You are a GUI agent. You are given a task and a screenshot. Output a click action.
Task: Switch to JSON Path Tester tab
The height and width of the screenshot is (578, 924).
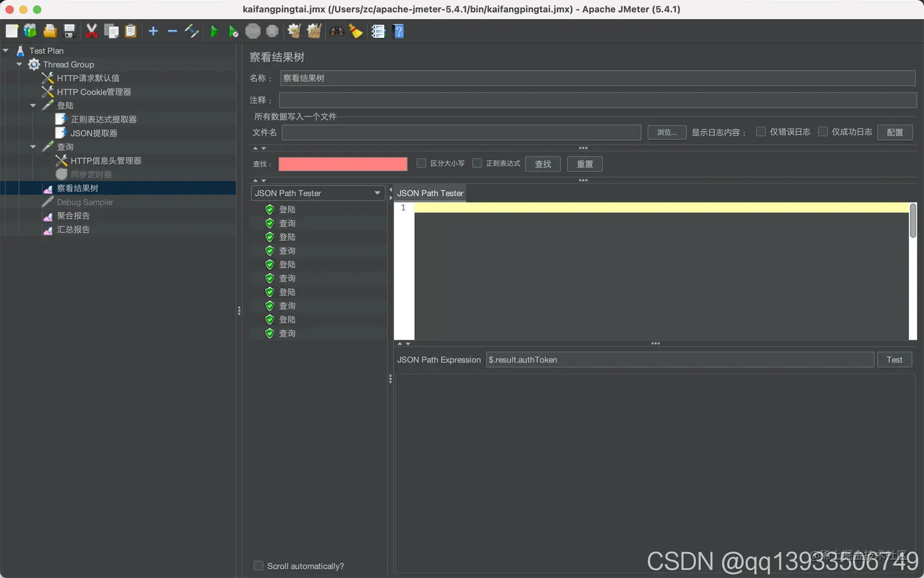tap(430, 193)
